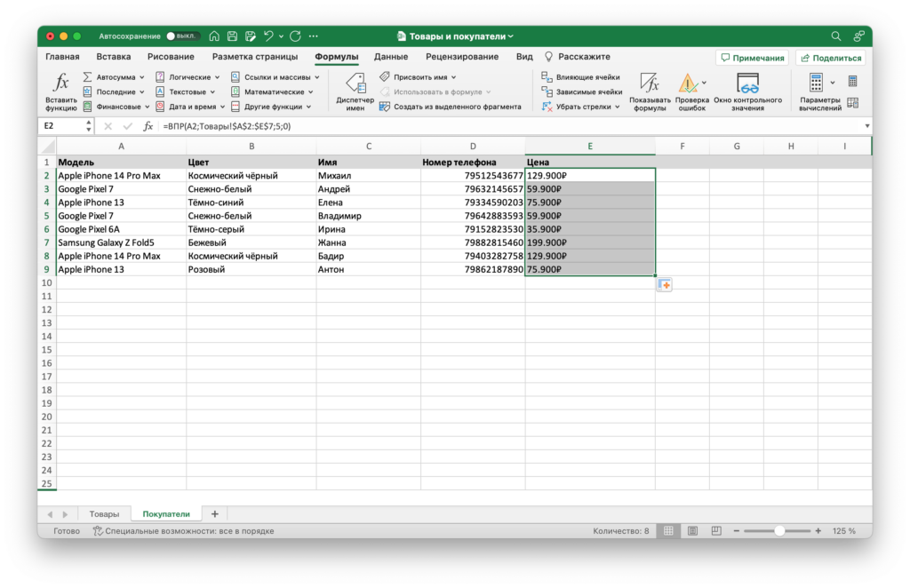Click the zoom out minus icon
910x588 pixels.
pos(737,530)
